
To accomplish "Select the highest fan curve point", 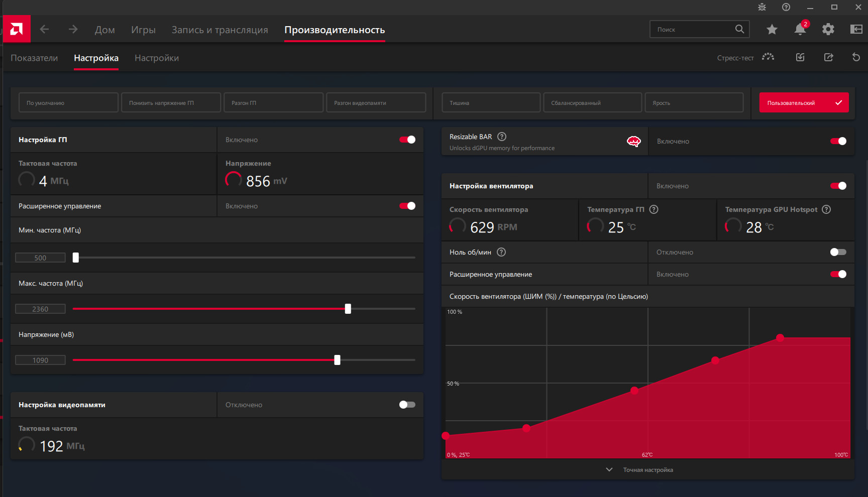I will click(780, 337).
